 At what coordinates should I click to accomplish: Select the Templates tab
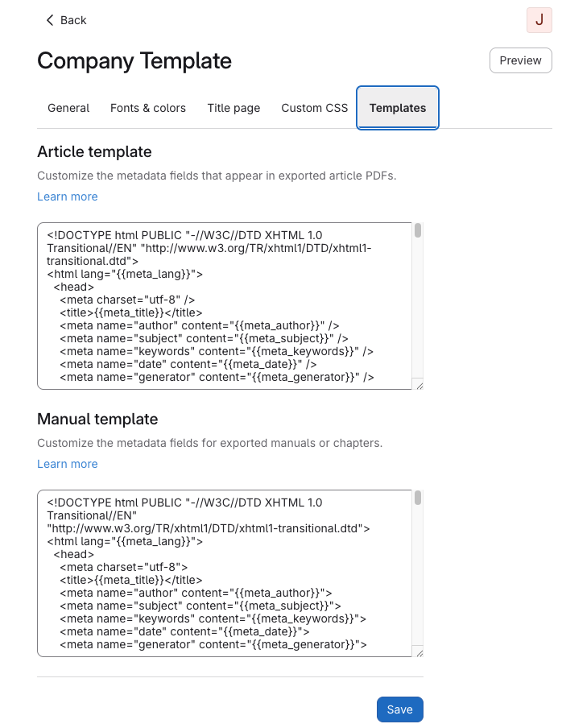click(x=398, y=108)
